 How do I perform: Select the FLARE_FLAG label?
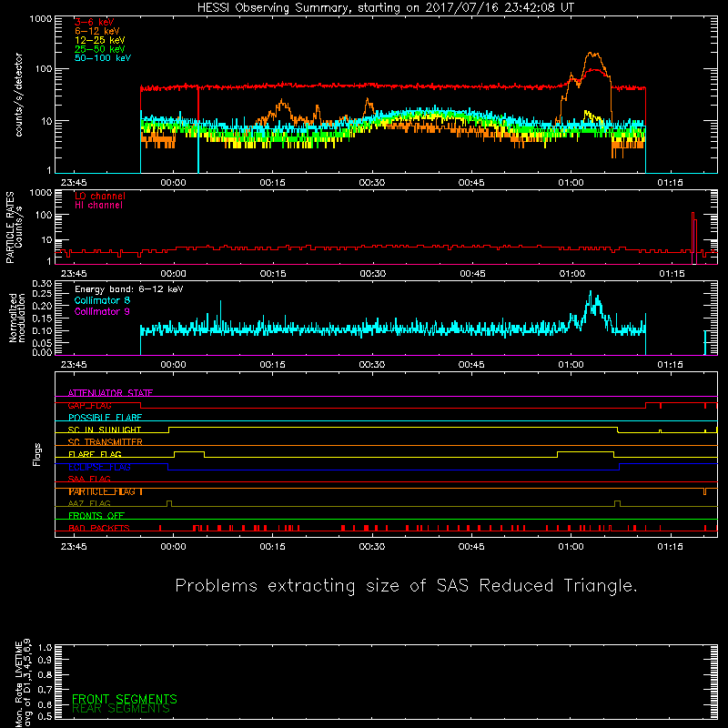(x=95, y=454)
